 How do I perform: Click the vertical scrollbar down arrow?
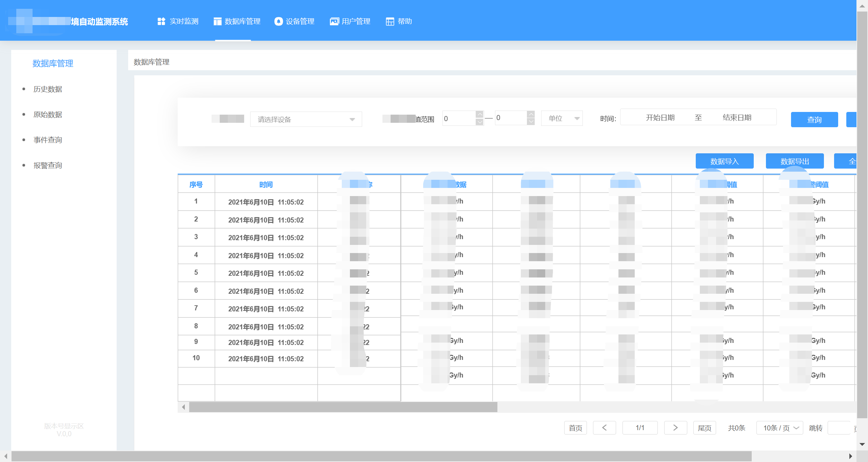[862, 444]
